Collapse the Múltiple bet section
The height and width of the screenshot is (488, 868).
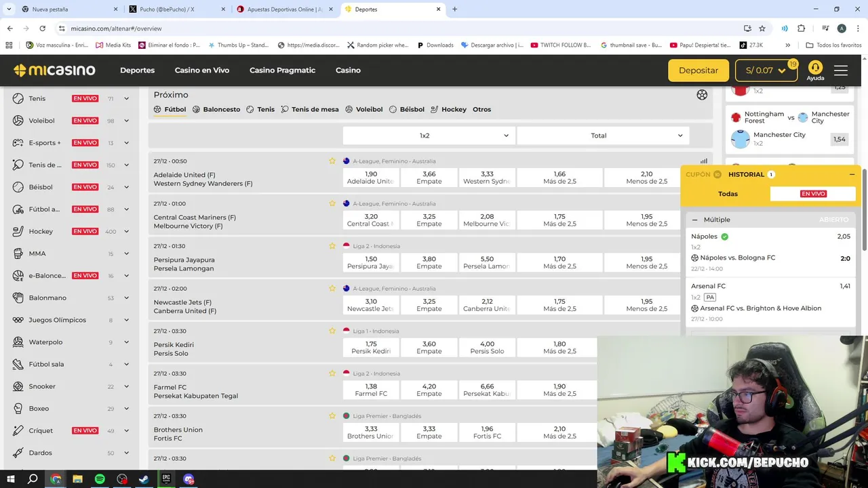tap(694, 220)
